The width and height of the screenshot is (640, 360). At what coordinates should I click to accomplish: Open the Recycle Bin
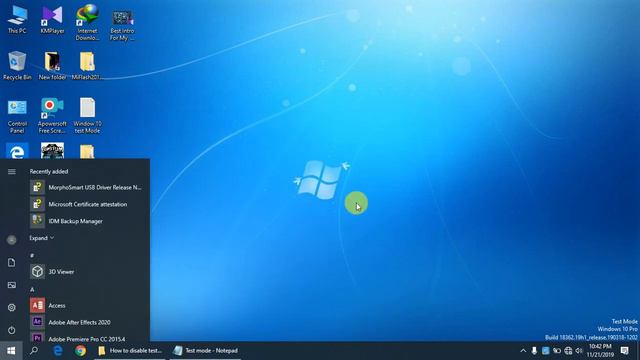point(17,65)
